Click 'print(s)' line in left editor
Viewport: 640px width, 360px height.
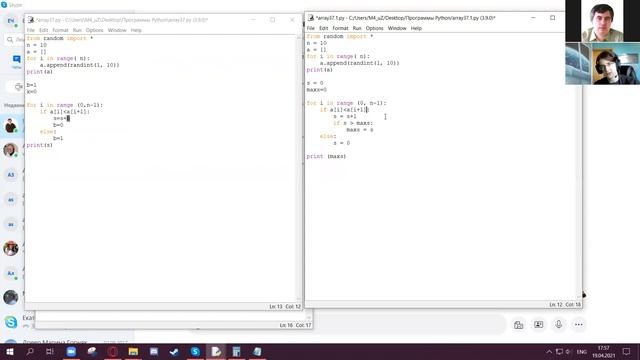pos(40,145)
